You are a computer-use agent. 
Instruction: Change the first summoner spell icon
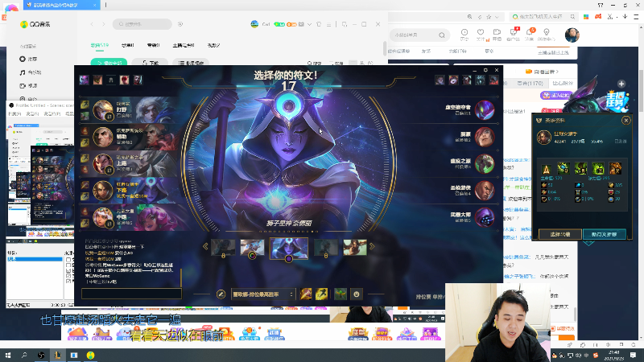(306, 294)
